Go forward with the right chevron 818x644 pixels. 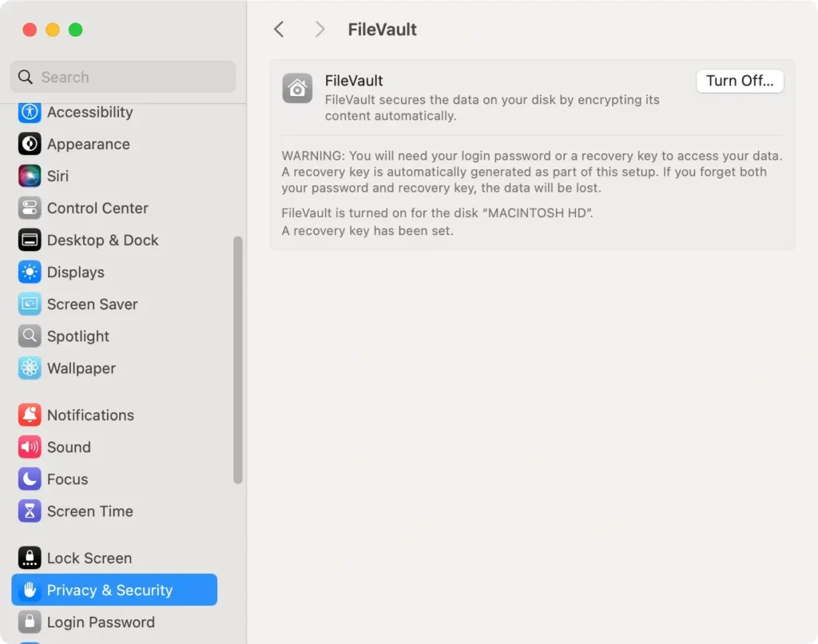tap(320, 30)
